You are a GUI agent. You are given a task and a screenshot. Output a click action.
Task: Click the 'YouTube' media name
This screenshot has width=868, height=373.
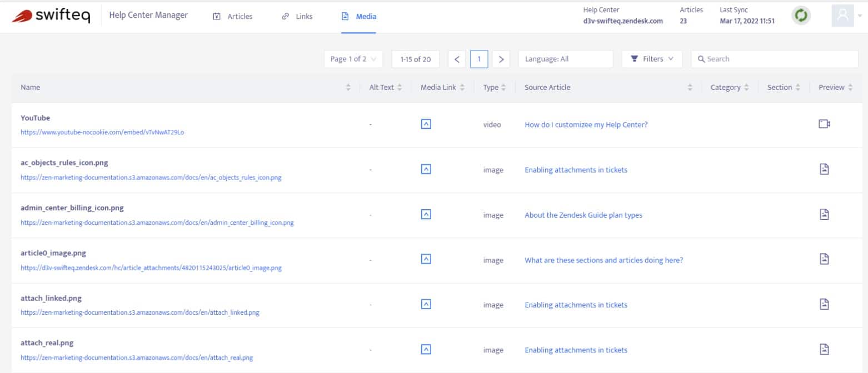[36, 118]
